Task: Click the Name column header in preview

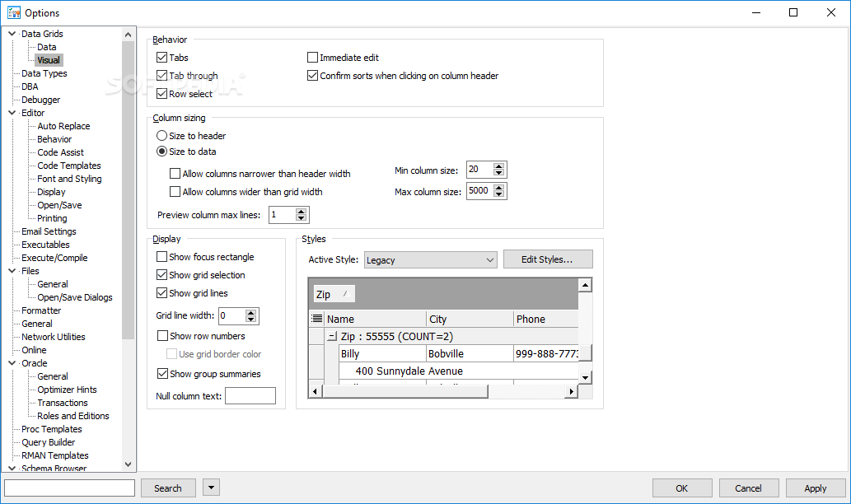Action: click(x=376, y=319)
